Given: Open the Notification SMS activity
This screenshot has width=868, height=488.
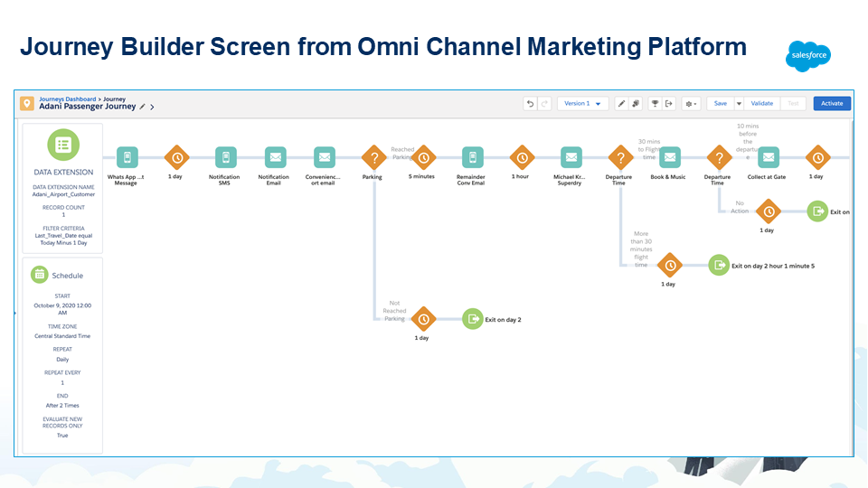Looking at the screenshot, I should point(226,157).
